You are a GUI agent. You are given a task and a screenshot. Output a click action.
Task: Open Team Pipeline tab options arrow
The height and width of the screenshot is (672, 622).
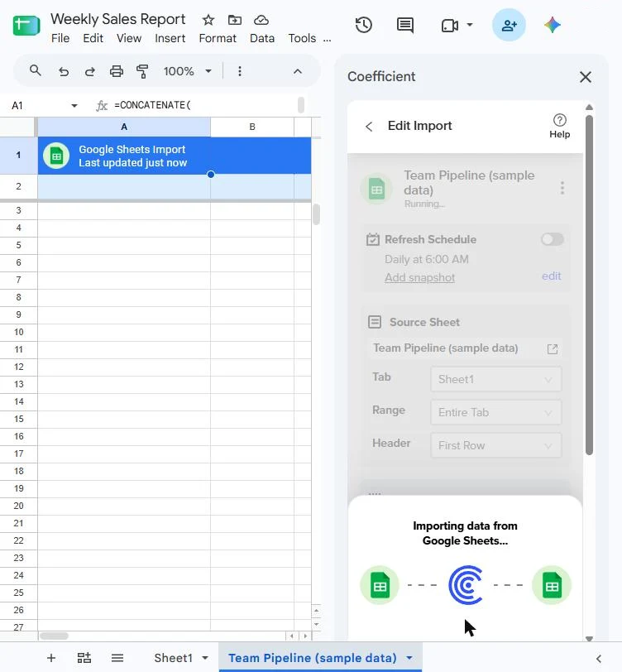[x=409, y=657]
